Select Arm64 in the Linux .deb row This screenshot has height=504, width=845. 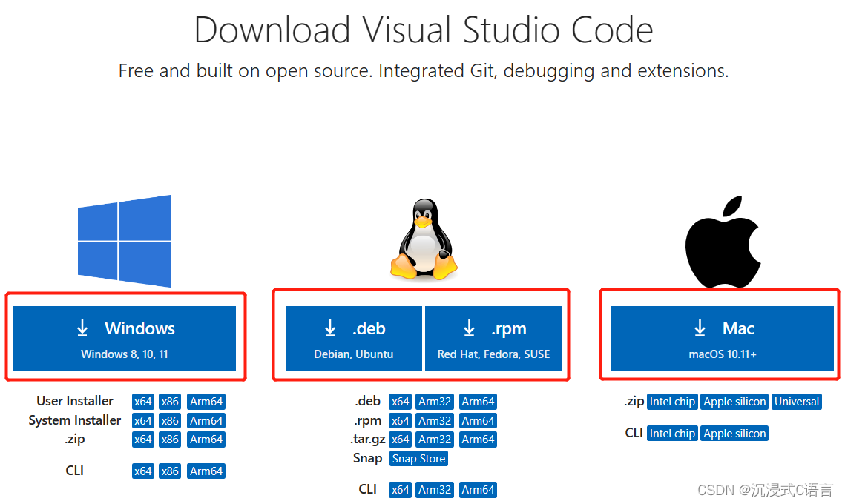(478, 402)
